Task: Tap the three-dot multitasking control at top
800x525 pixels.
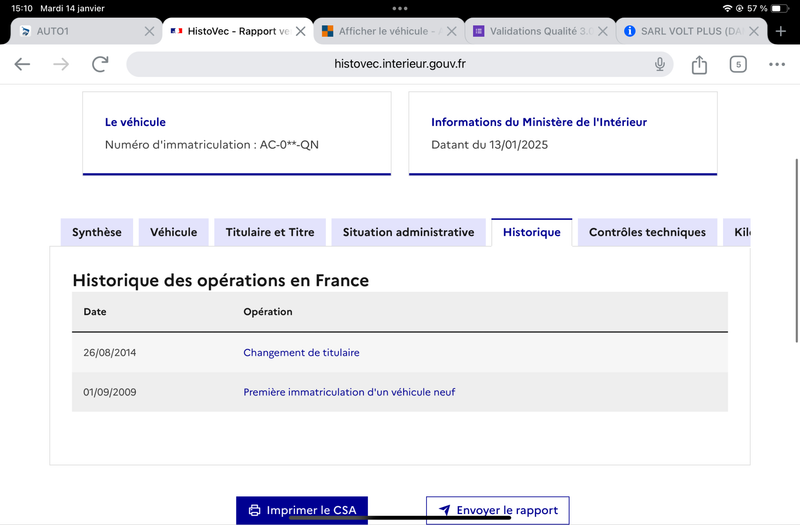Action: point(400,8)
